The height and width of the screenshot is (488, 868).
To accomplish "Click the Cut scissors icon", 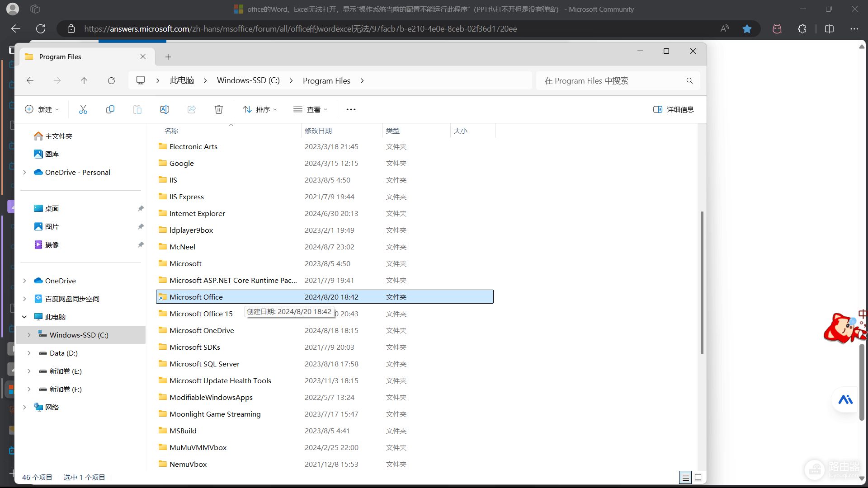I will [x=83, y=109].
